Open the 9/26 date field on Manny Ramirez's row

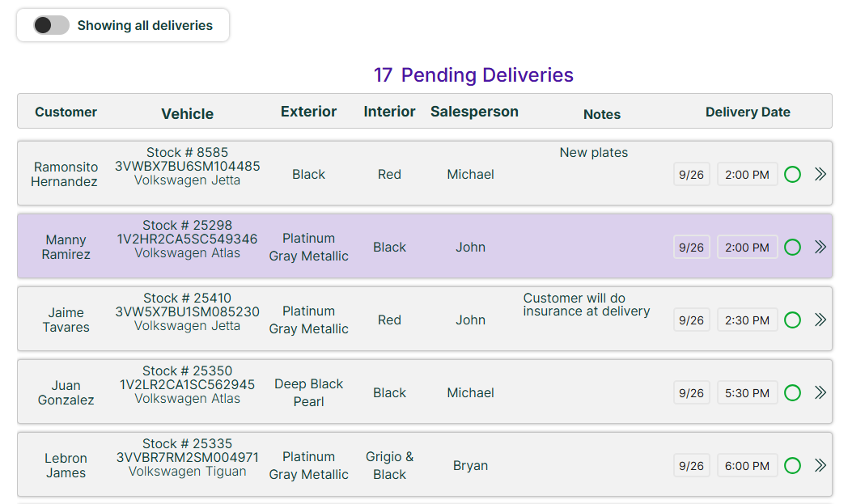point(691,247)
